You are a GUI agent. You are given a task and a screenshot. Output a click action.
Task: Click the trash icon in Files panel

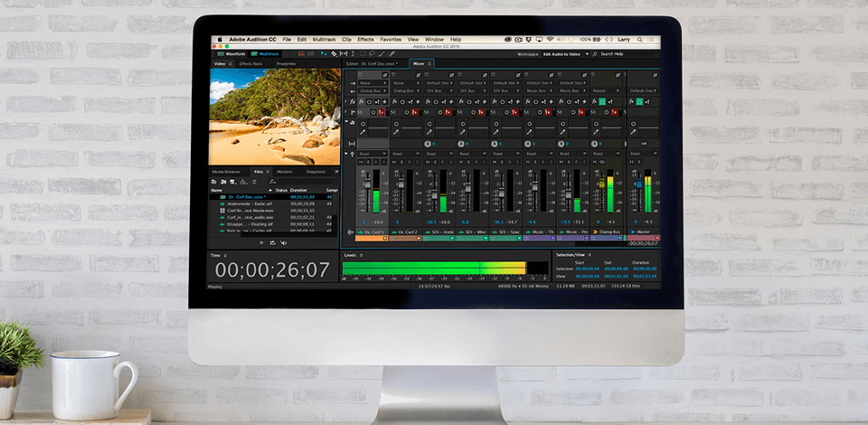254,182
